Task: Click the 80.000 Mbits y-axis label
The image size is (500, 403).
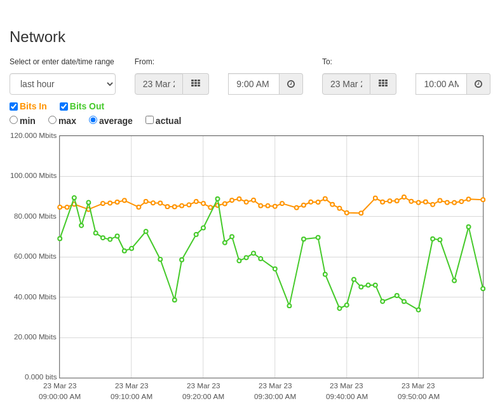Action: [35, 216]
